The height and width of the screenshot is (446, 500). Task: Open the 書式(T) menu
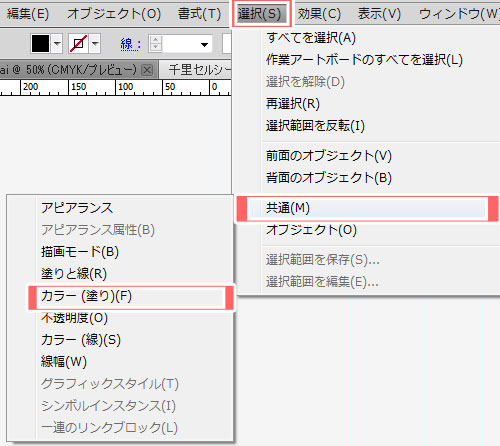point(199,14)
